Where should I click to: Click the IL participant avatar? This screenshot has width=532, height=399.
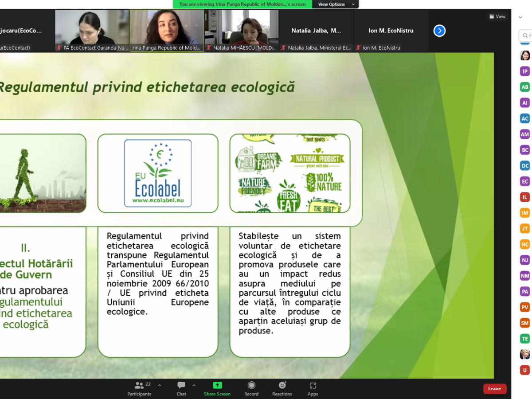coord(525,197)
